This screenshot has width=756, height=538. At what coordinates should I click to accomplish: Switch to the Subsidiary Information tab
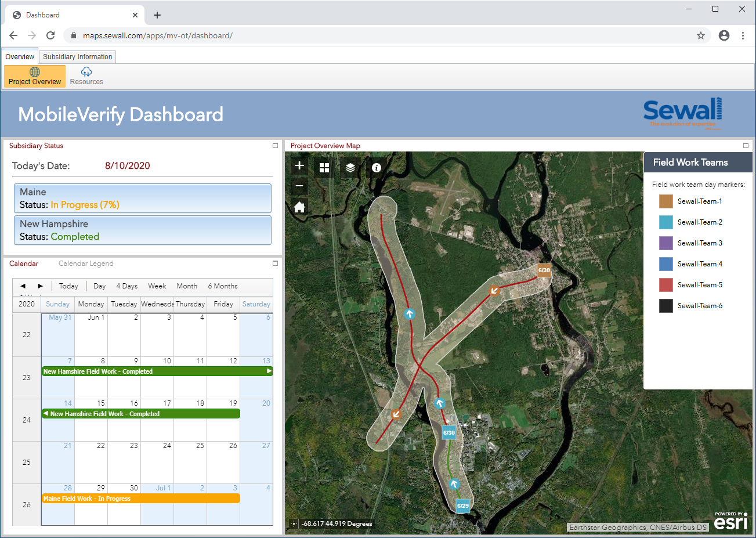[x=77, y=56]
